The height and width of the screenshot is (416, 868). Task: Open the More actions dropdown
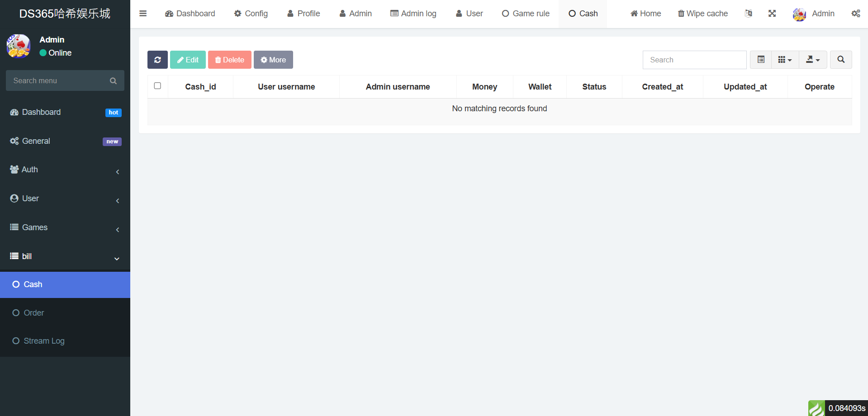[x=273, y=60]
